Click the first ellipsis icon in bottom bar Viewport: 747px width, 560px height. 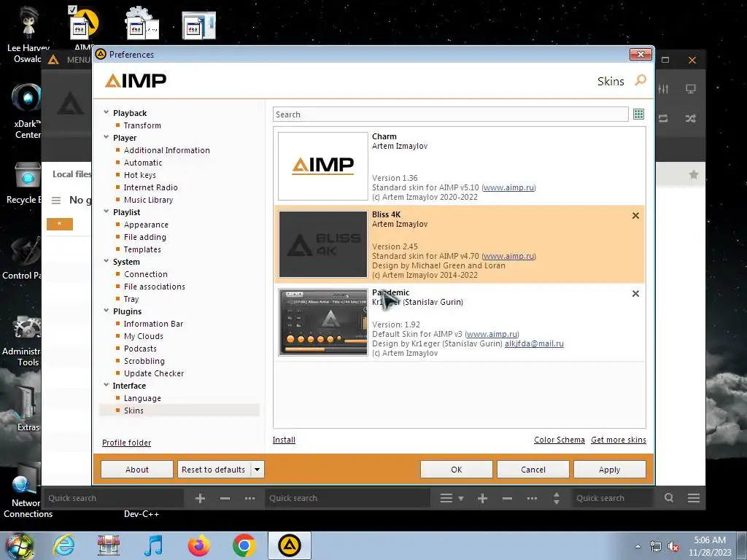tap(249, 498)
